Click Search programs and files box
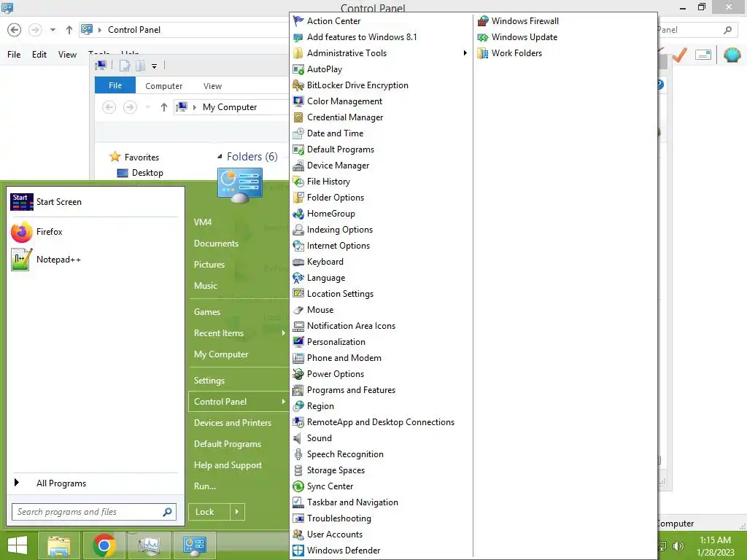 [x=94, y=512]
